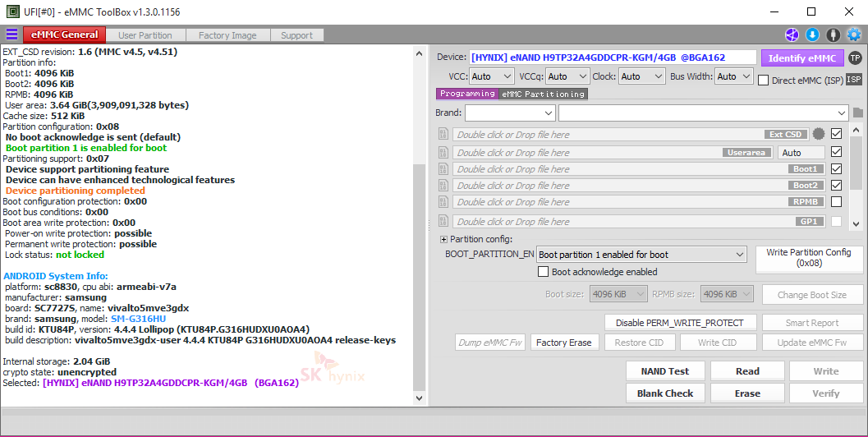Click the log panel scroll up arrow
Image resolution: width=868 pixels, height=437 pixels.
click(x=419, y=53)
